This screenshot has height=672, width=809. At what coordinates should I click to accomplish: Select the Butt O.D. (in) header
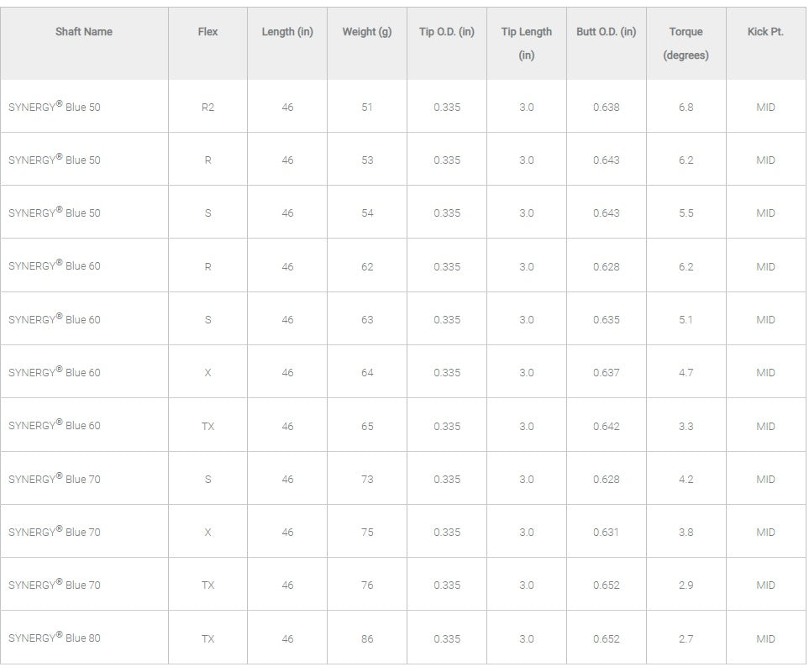point(607,32)
